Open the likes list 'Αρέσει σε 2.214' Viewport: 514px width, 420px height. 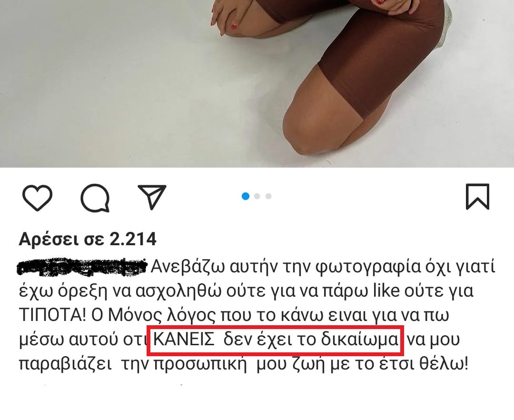(x=88, y=239)
